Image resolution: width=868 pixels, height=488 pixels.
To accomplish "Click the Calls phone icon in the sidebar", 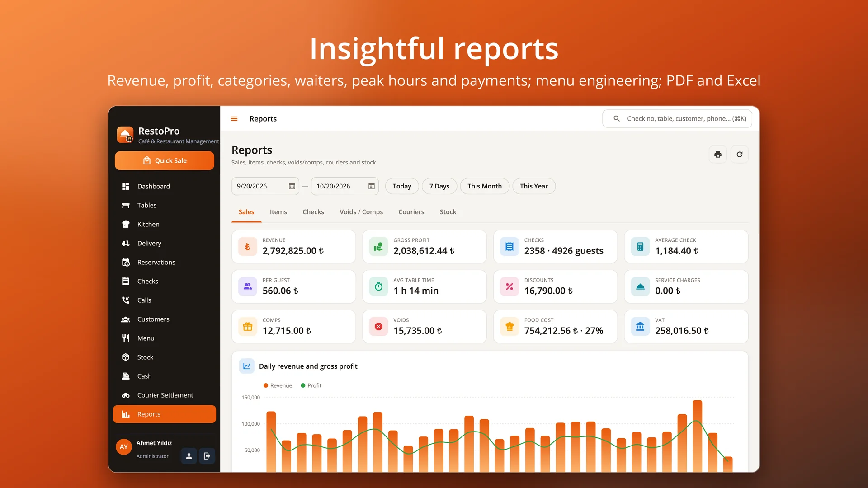I will [126, 300].
